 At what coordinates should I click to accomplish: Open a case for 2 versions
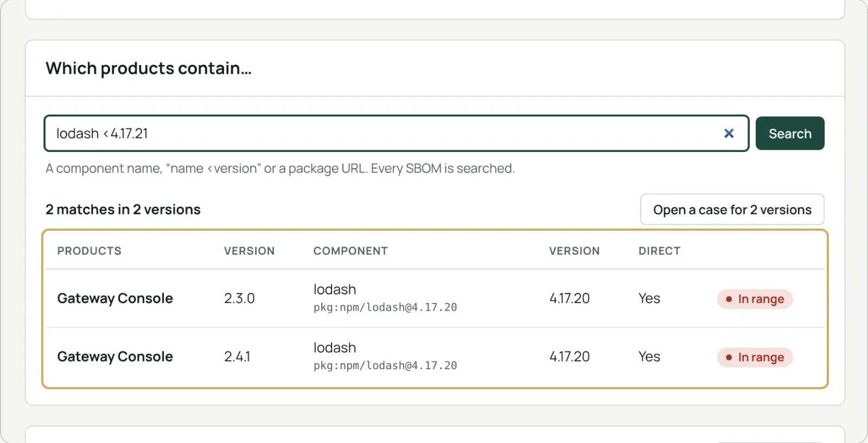coord(732,210)
